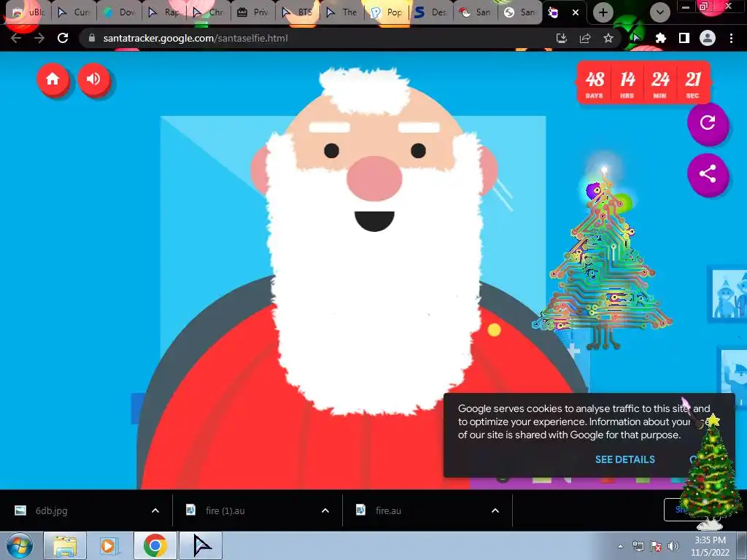The width and height of the screenshot is (747, 560).
Task: Switch to the Pop tab
Action: (x=387, y=12)
